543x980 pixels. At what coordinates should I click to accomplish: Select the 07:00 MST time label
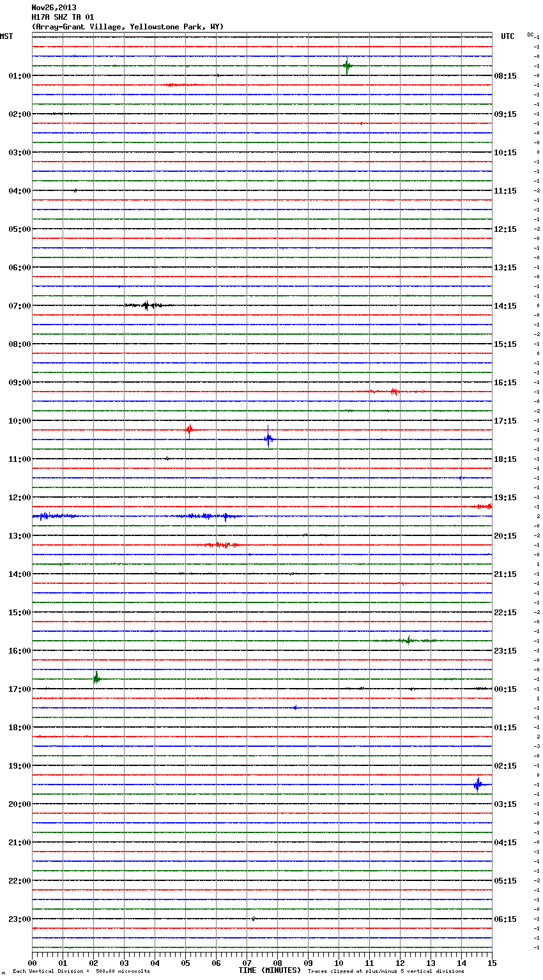20,306
